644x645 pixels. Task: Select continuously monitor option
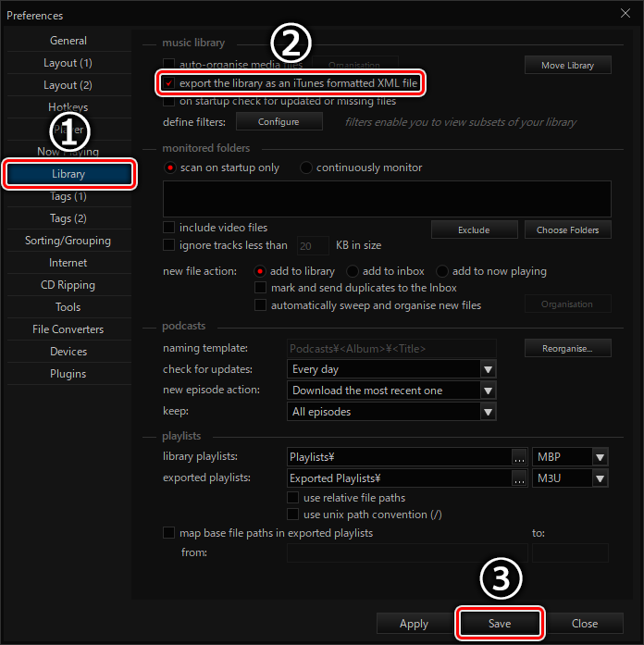tap(306, 167)
